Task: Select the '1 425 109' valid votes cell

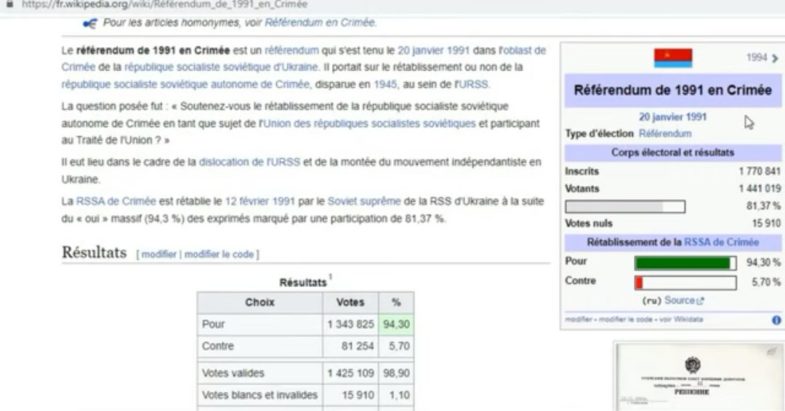Action: pyautogui.click(x=350, y=373)
